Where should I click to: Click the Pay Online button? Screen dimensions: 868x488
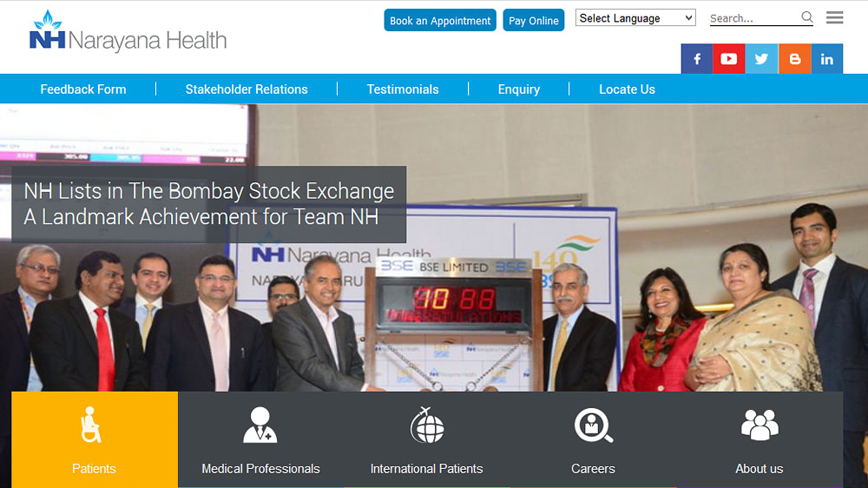click(534, 21)
